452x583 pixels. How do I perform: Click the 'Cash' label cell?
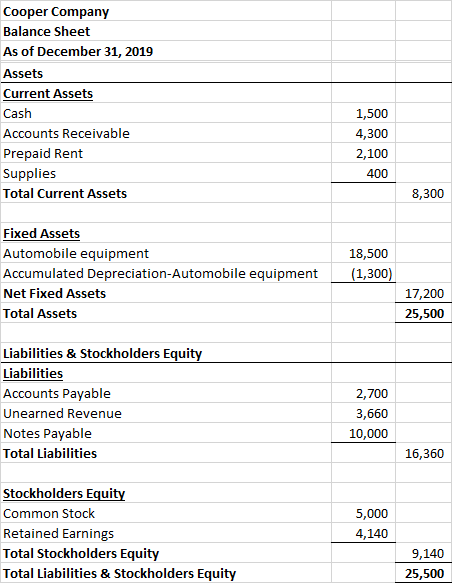tap(17, 113)
